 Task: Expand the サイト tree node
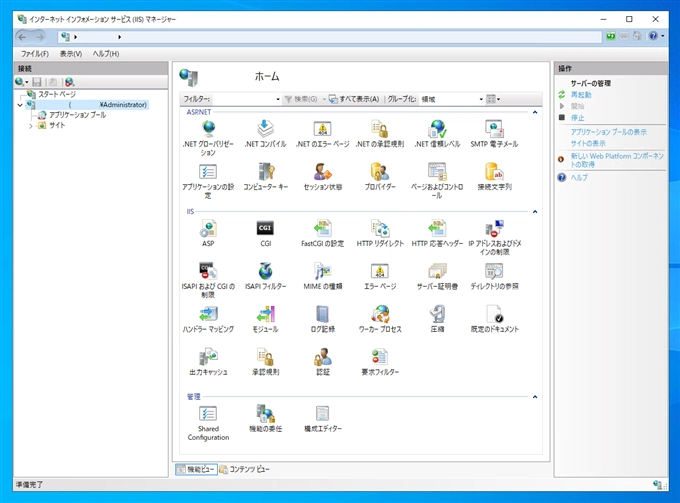31,126
